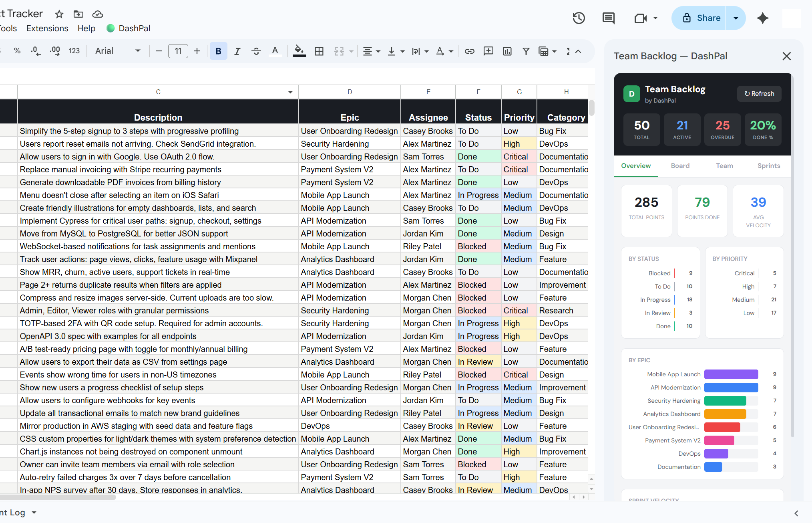Toggle italic formatting
This screenshot has width=812, height=523.
click(x=237, y=51)
